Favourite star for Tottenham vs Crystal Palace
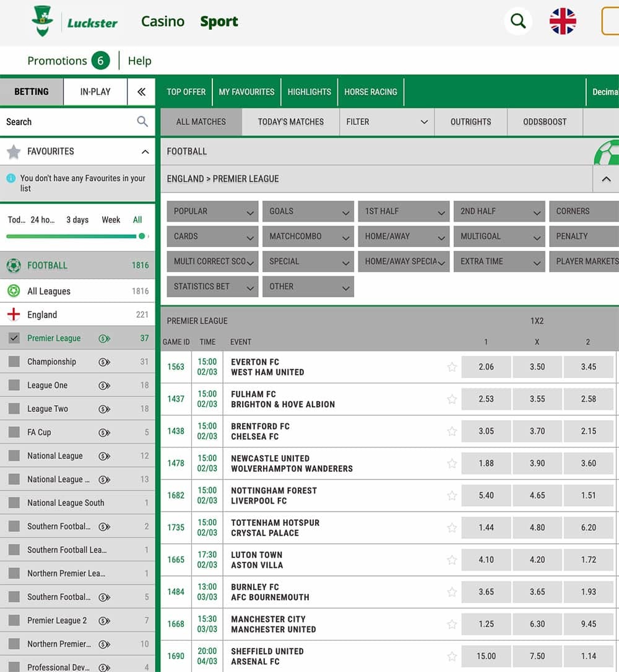Viewport: 619px width, 672px height. tap(452, 528)
